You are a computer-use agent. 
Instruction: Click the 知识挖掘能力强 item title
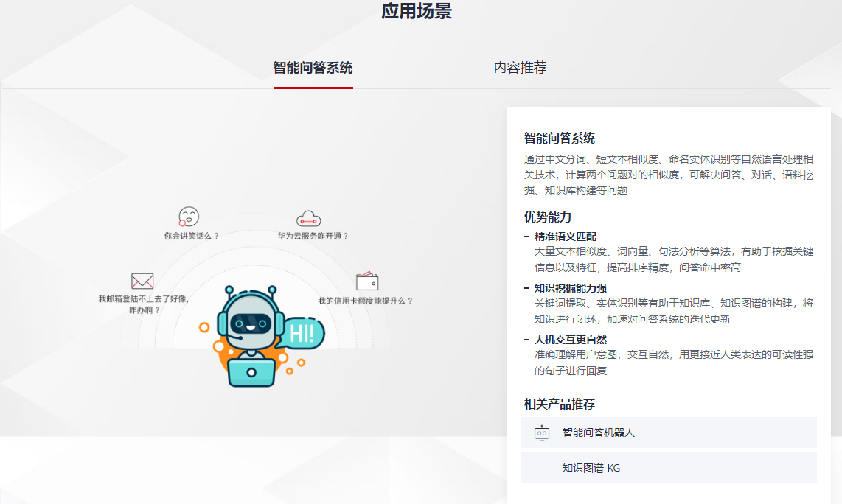[570, 288]
